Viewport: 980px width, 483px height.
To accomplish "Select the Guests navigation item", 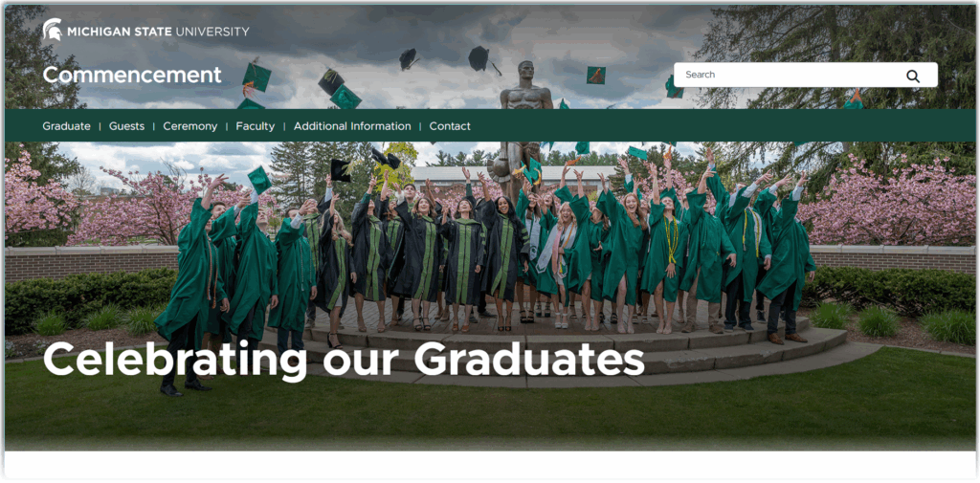I will pos(127,126).
